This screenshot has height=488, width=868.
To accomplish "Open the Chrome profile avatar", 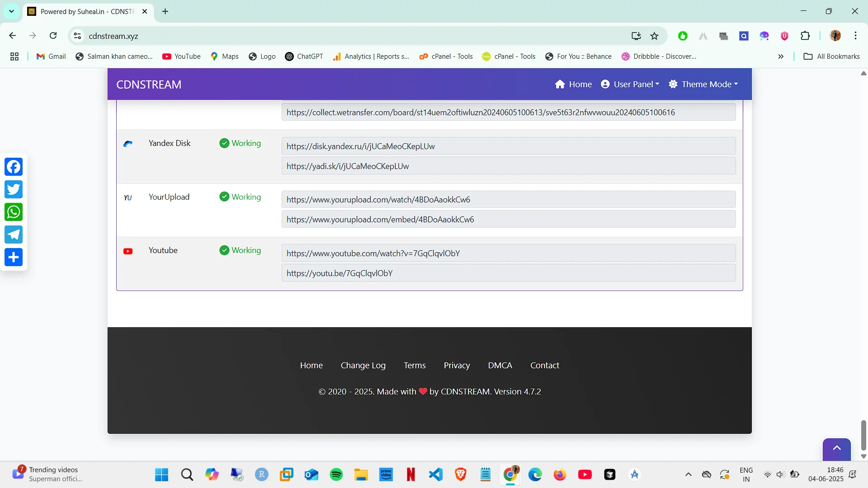I will pos(835,36).
